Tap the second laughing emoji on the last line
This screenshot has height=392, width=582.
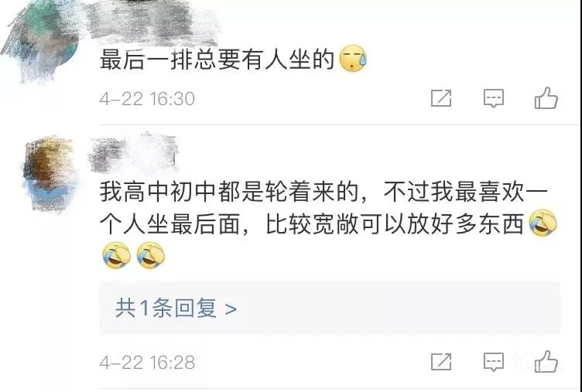point(151,255)
